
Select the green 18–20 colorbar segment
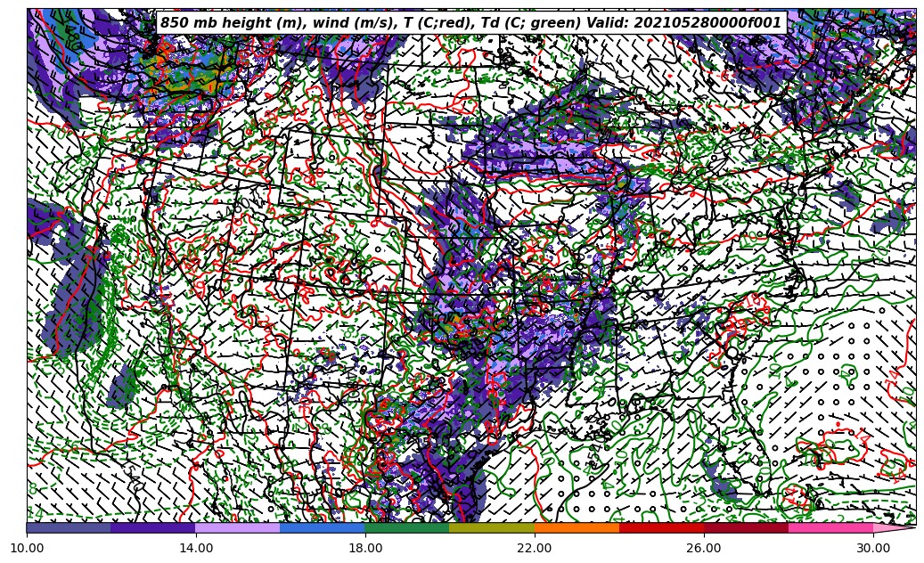point(407,527)
